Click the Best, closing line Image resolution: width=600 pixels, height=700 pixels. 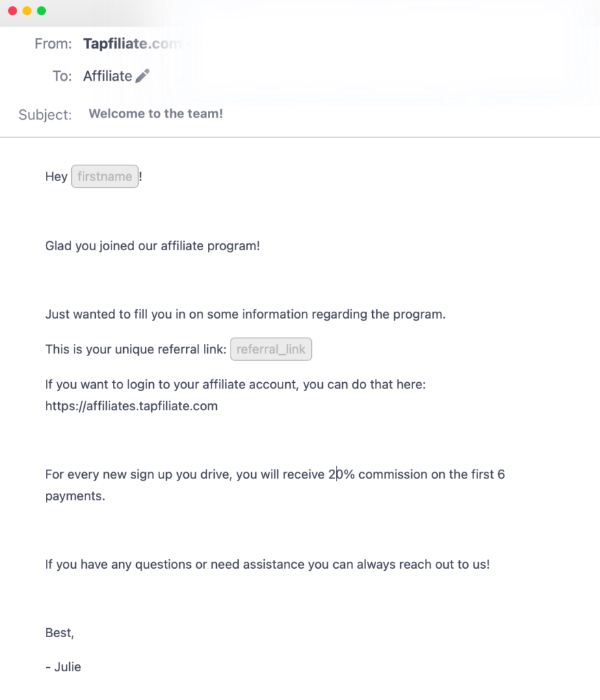coord(59,632)
